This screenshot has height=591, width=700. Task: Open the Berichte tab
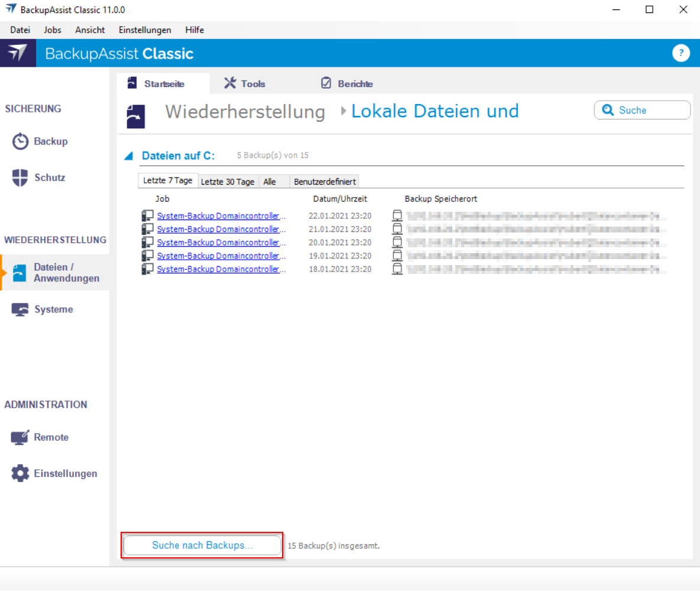[x=347, y=83]
